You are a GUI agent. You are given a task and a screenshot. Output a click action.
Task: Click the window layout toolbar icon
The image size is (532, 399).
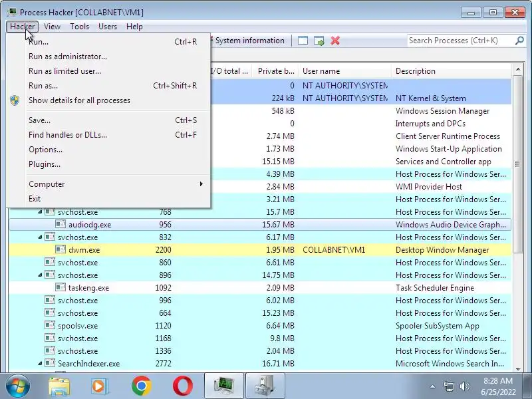[x=303, y=41]
